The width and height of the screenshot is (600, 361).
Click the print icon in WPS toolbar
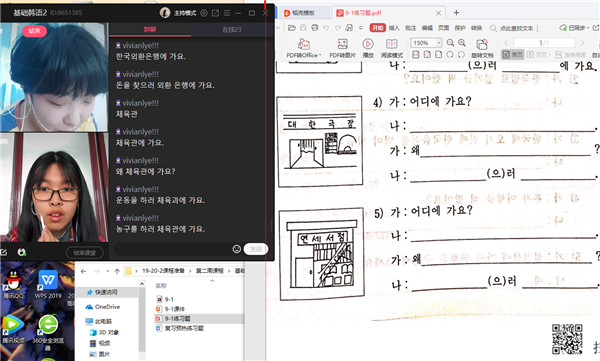pos(315,28)
